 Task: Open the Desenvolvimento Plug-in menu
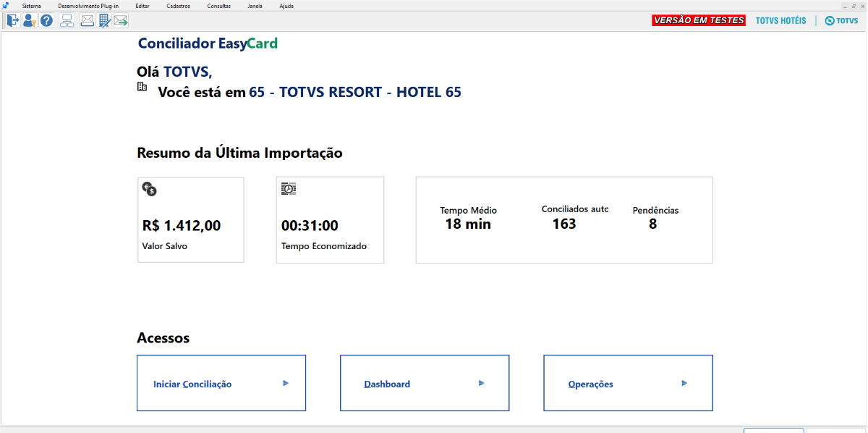(x=88, y=5)
